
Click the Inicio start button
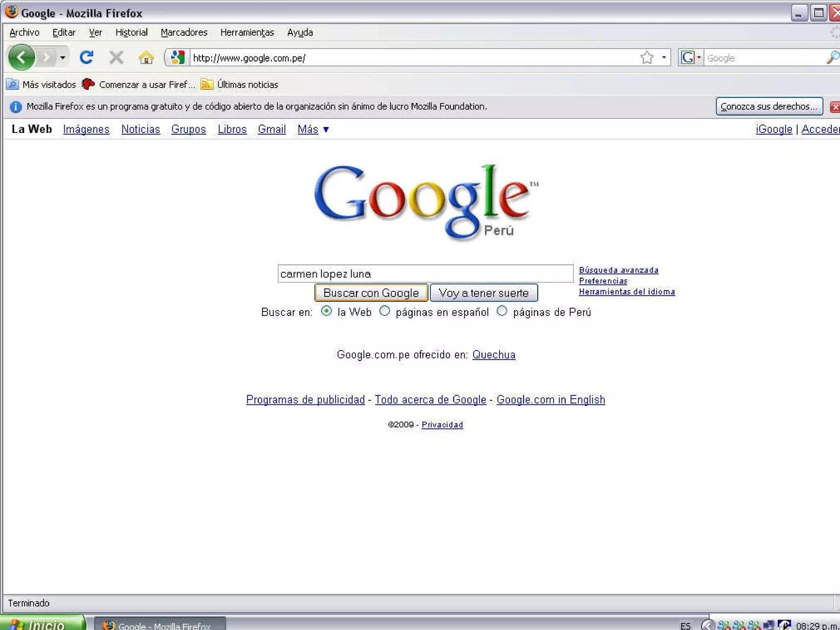tap(41, 624)
